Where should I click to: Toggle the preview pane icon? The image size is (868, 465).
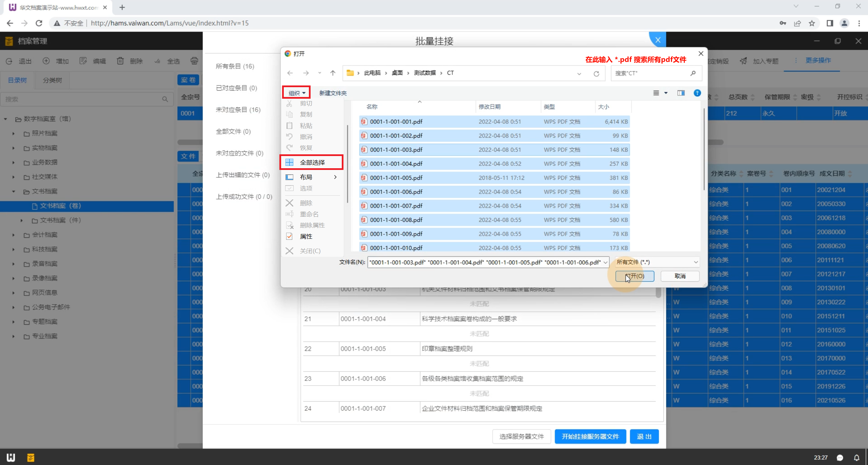pos(681,93)
